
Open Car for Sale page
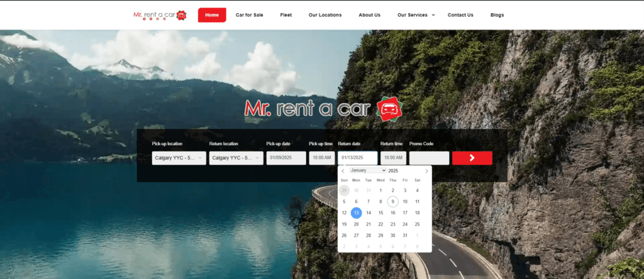[249, 15]
